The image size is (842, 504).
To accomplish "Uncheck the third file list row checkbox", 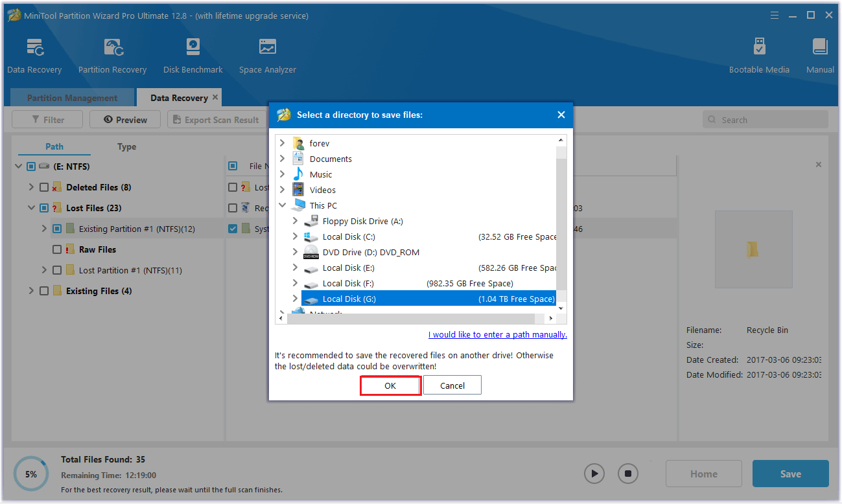I will [x=232, y=229].
